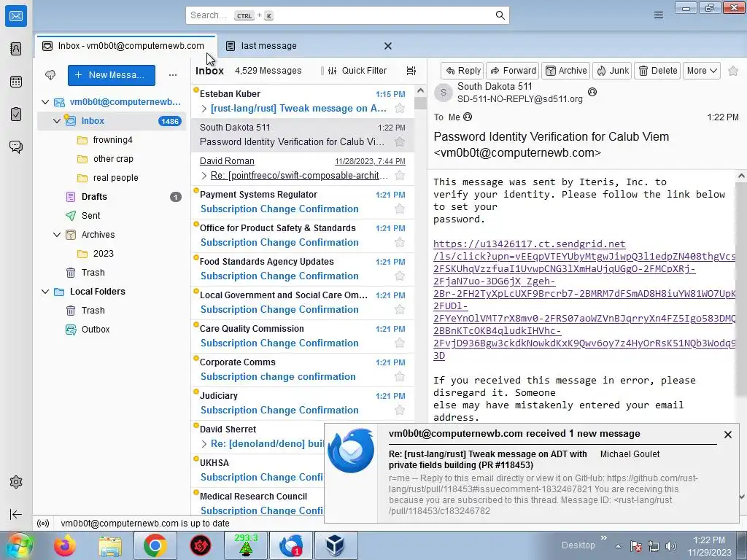747x560 pixels.
Task: Expand the David Sherret thread
Action: point(204,444)
